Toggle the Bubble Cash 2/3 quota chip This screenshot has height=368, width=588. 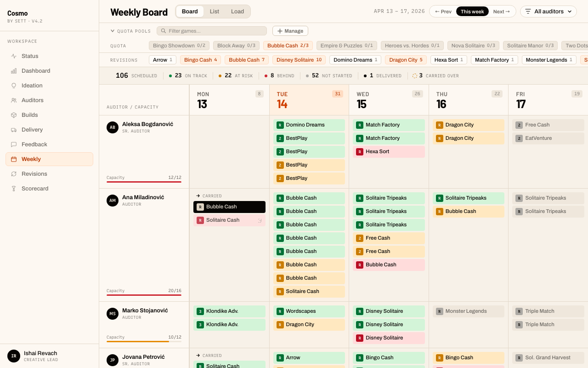coord(288,46)
